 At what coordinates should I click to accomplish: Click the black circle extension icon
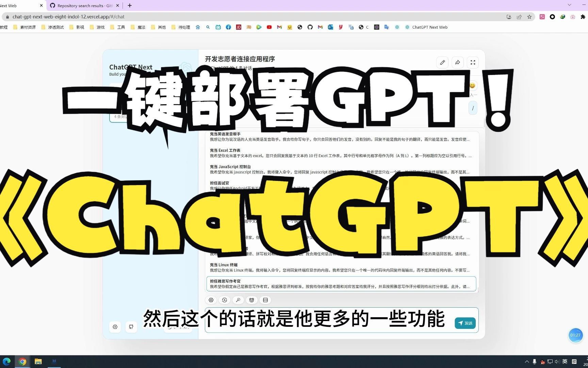(x=552, y=17)
